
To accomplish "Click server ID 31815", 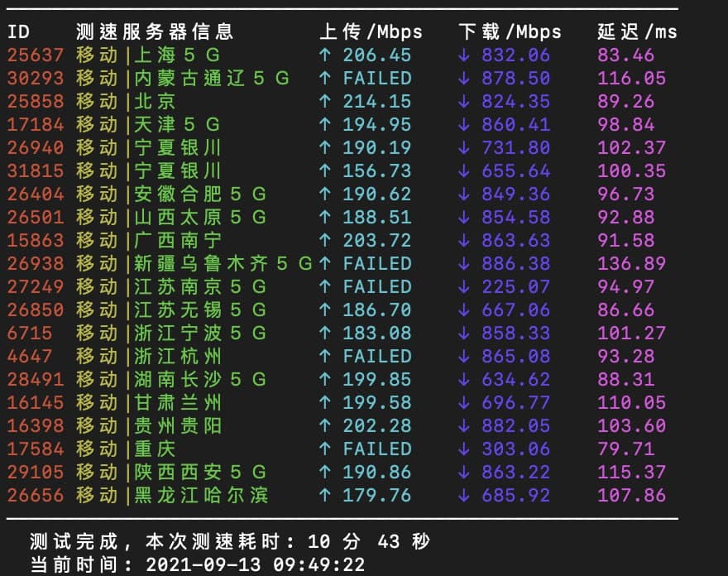I will pyautogui.click(x=35, y=171).
